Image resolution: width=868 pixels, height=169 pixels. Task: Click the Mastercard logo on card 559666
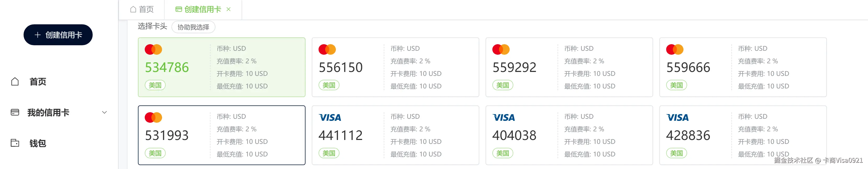coord(675,49)
